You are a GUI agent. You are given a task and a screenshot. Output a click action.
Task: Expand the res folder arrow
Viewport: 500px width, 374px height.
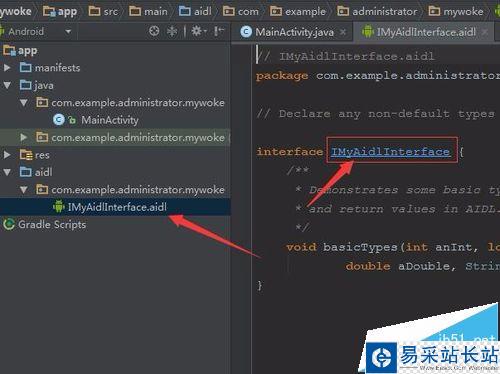7,155
